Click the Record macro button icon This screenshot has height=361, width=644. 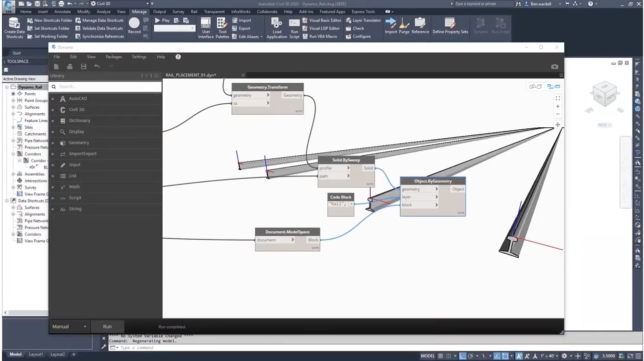pos(134,23)
